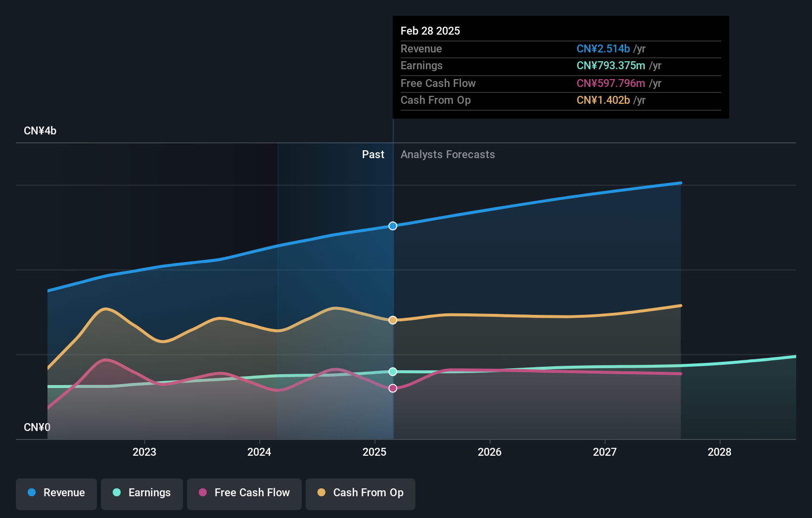812x518 pixels.
Task: Click the Earnings value CN¥793.375m
Action: click(x=611, y=66)
